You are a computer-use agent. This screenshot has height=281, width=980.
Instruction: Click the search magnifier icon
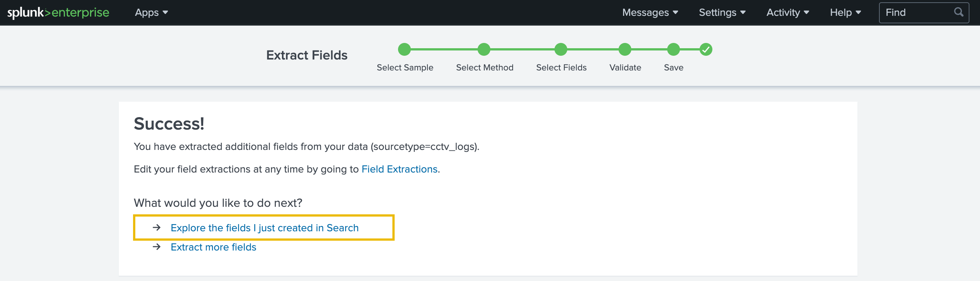pyautogui.click(x=958, y=12)
